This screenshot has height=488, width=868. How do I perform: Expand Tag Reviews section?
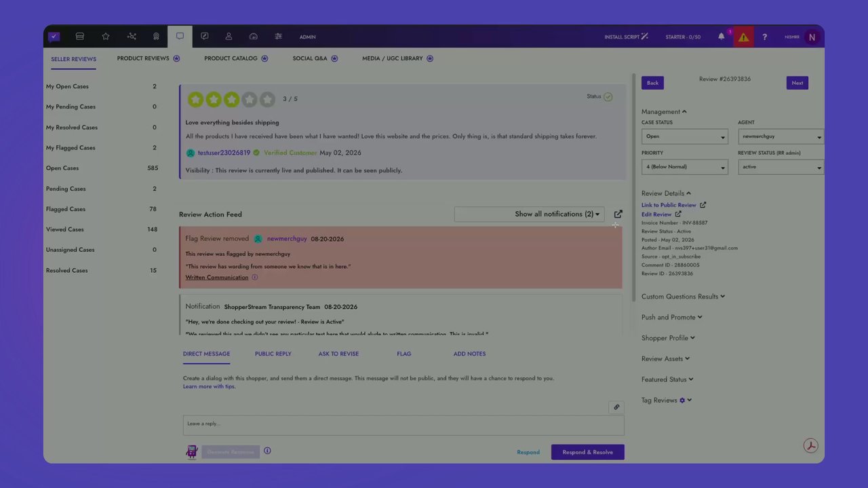pyautogui.click(x=667, y=400)
